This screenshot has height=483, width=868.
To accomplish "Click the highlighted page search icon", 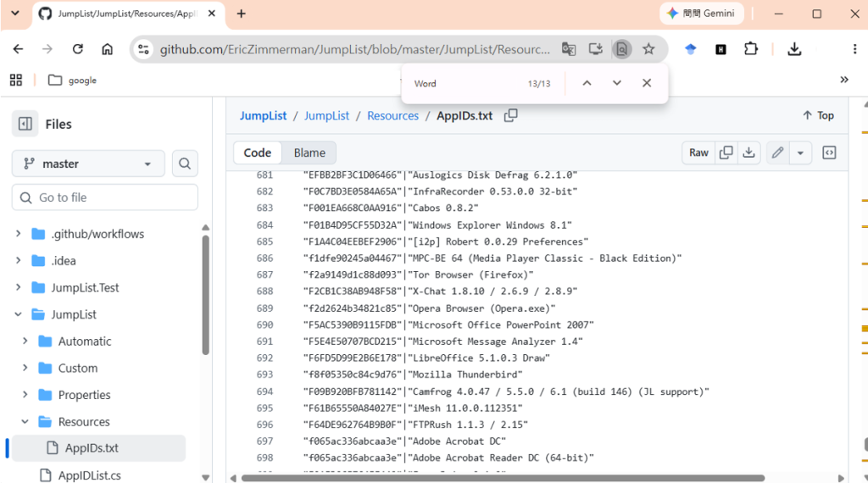I will [x=621, y=49].
